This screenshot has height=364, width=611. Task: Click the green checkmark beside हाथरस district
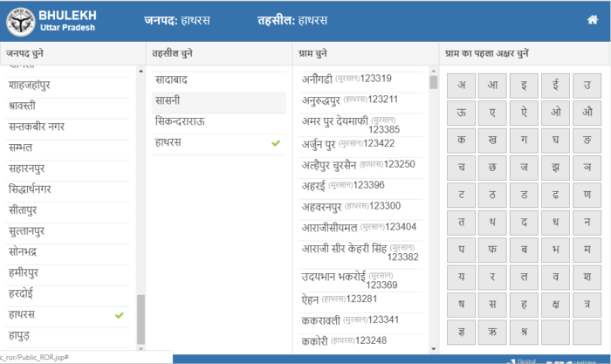[120, 315]
